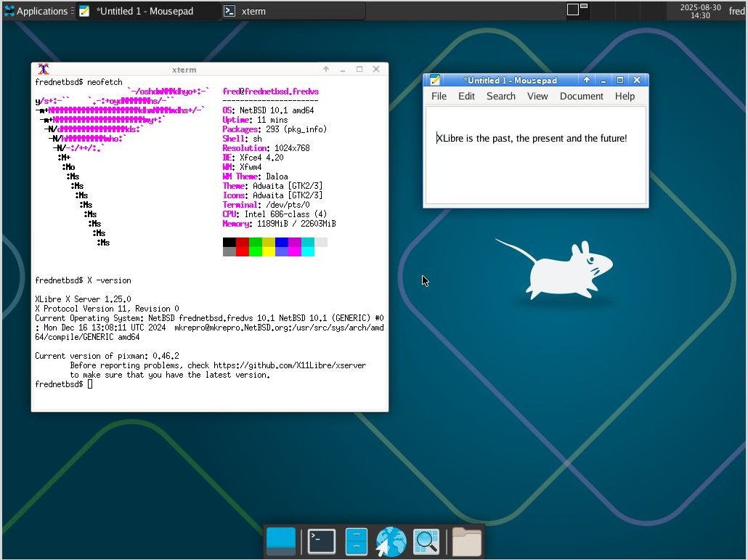Click 'Current version of pixman: 0.46.2' line

coord(107,356)
